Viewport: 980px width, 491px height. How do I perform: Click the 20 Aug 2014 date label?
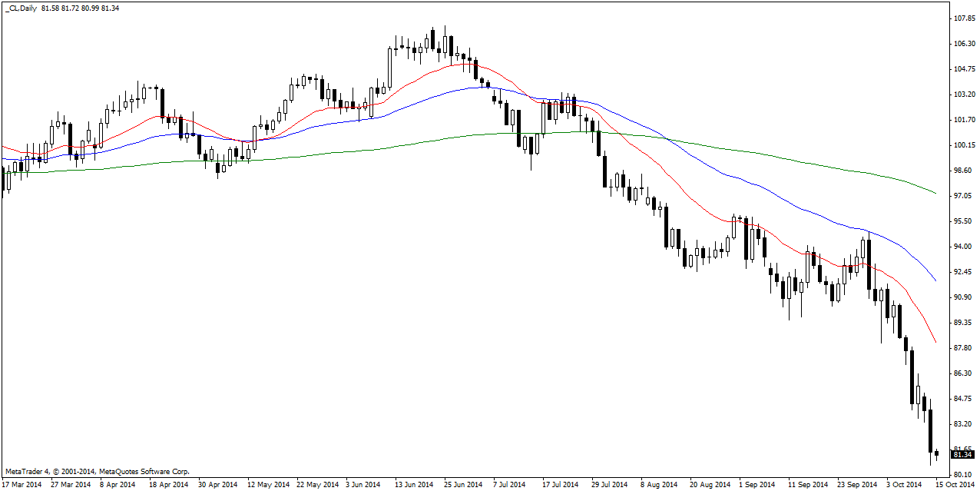[x=710, y=485]
